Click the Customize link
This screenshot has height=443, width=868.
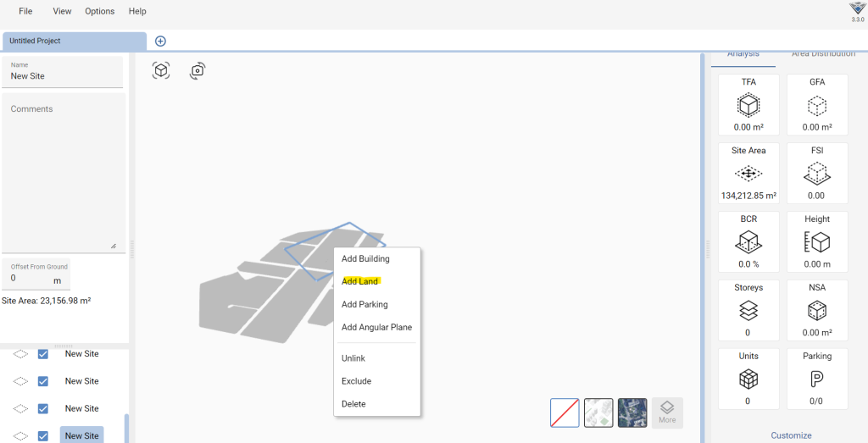(791, 435)
